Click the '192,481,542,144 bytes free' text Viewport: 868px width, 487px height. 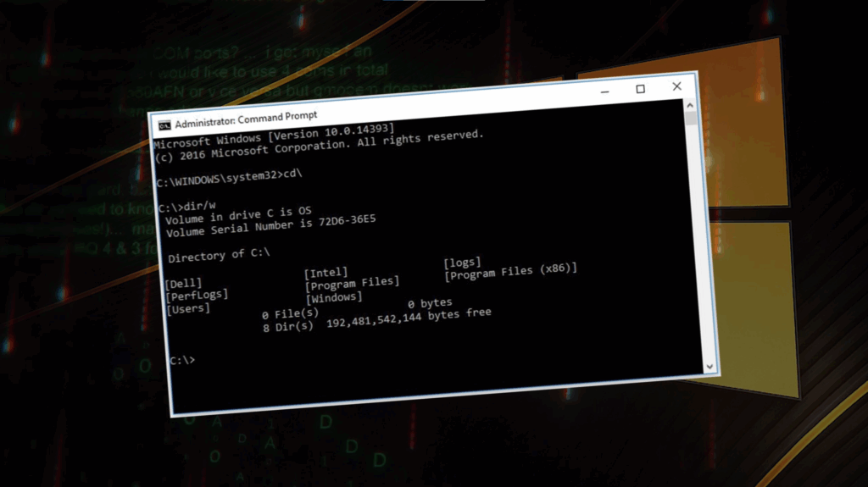(x=409, y=317)
